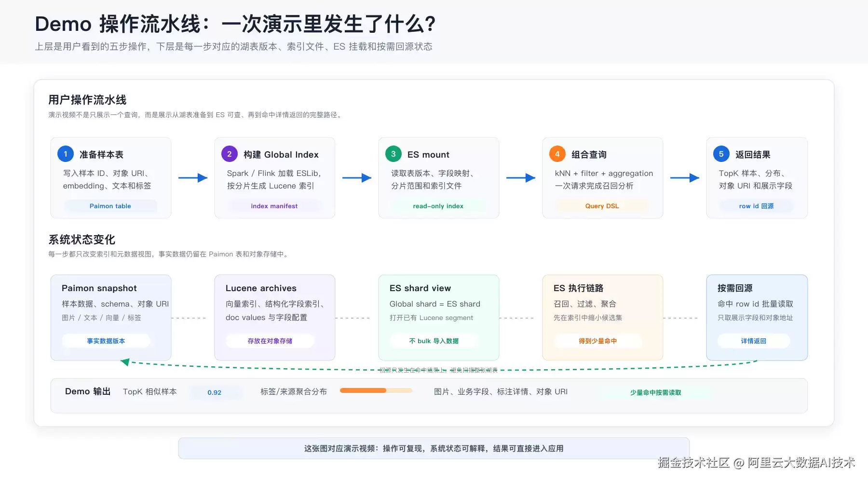Click arrow between ES mount and 组合查询
The height and width of the screenshot is (482, 868).
pyautogui.click(x=521, y=178)
